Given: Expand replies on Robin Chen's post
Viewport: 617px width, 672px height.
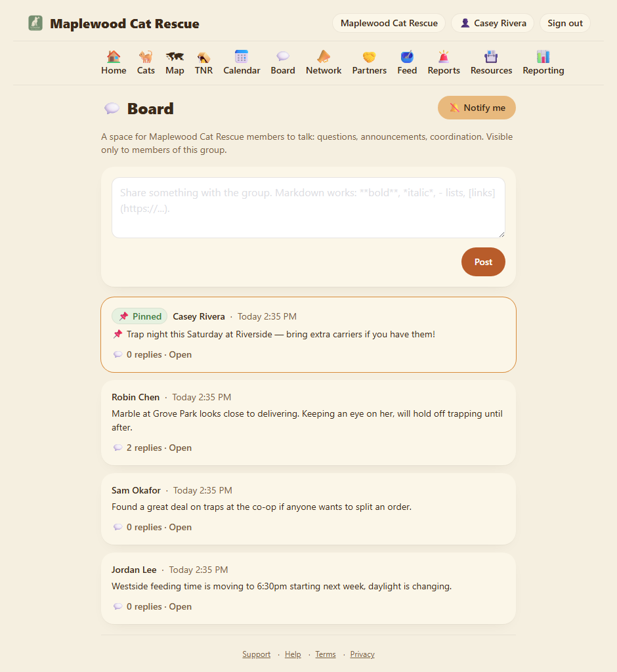Looking at the screenshot, I should (152, 448).
